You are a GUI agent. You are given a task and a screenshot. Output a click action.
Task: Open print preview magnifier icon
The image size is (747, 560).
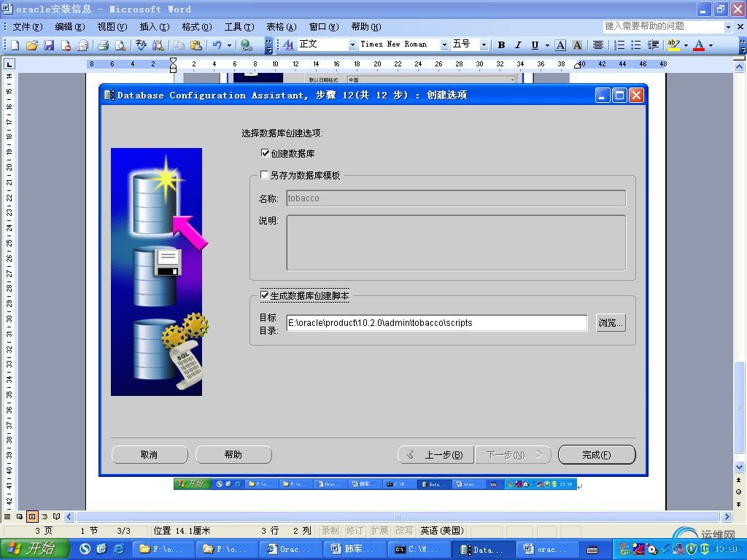pyautogui.click(x=120, y=44)
